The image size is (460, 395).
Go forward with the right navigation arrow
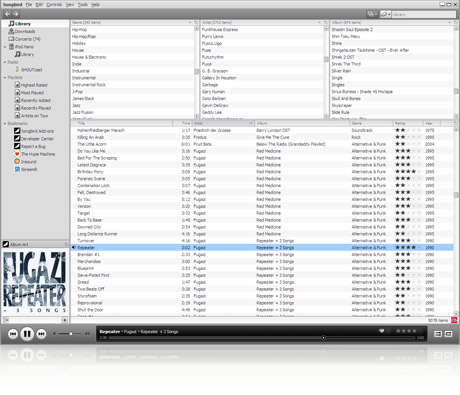(15, 14)
